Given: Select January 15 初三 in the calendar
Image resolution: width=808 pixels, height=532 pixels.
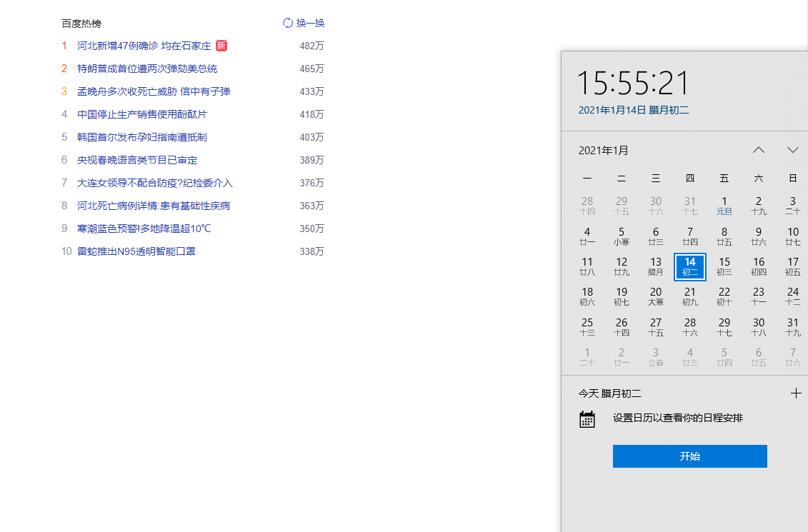Looking at the screenshot, I should (x=724, y=267).
